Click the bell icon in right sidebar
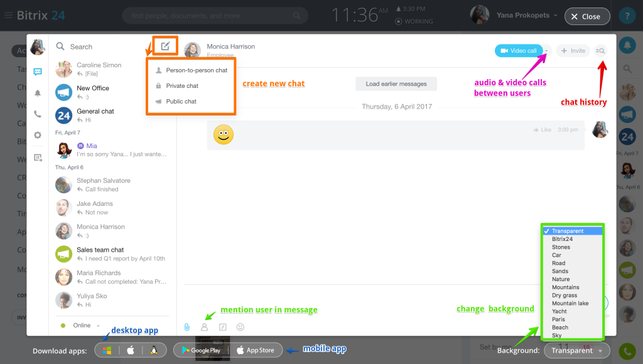Screen dimensions: 643x364 pyautogui.click(x=627, y=45)
